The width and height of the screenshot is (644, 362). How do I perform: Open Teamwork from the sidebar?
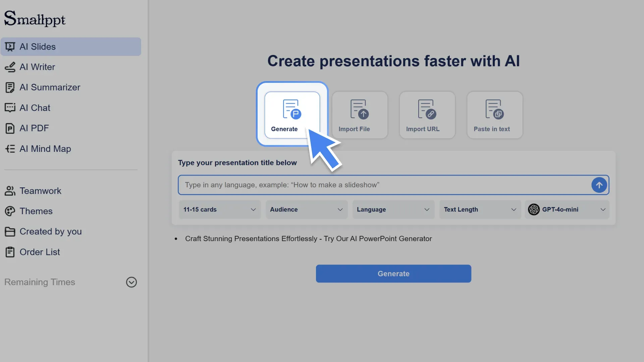point(40,190)
